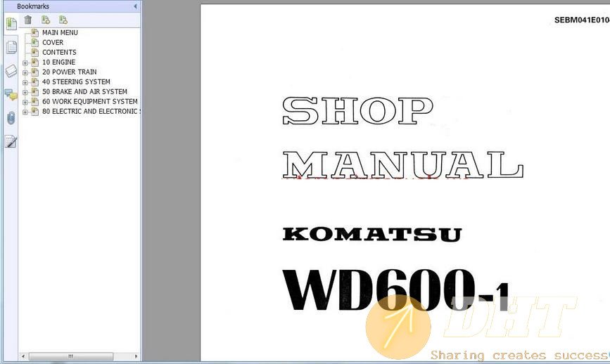Click the bookmark options icon beside new bookmark
The height and width of the screenshot is (364, 610).
(63, 20)
